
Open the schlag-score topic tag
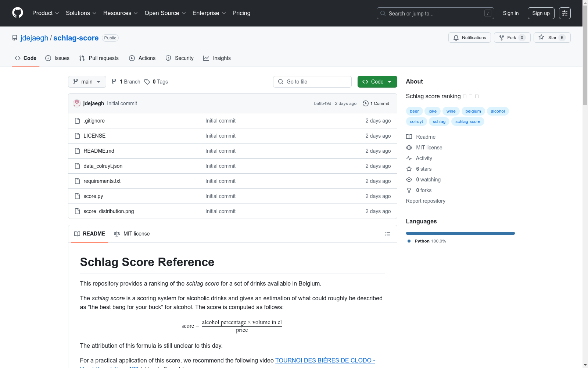[468, 121]
